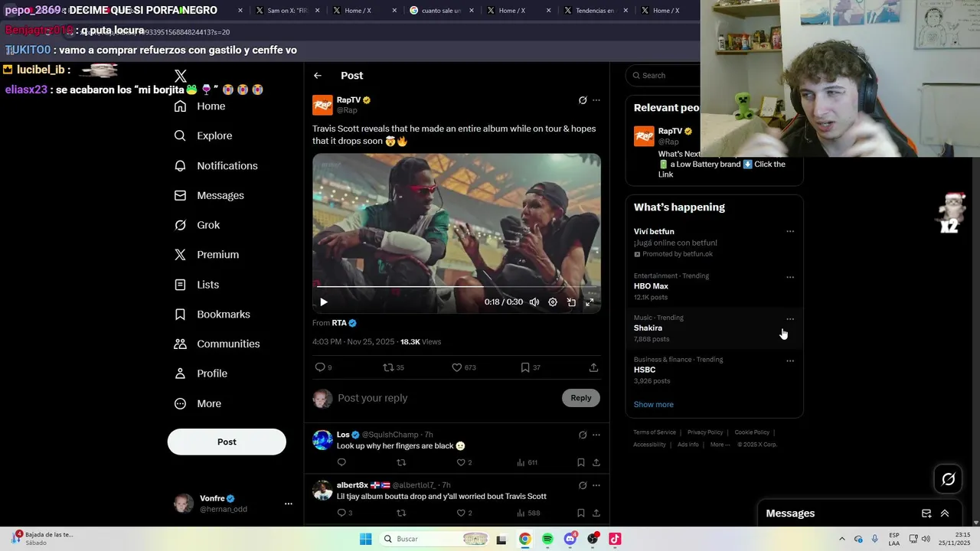Screen dimensions: 980x551
Task: Open Chrome from the taskbar
Action: (x=524, y=539)
